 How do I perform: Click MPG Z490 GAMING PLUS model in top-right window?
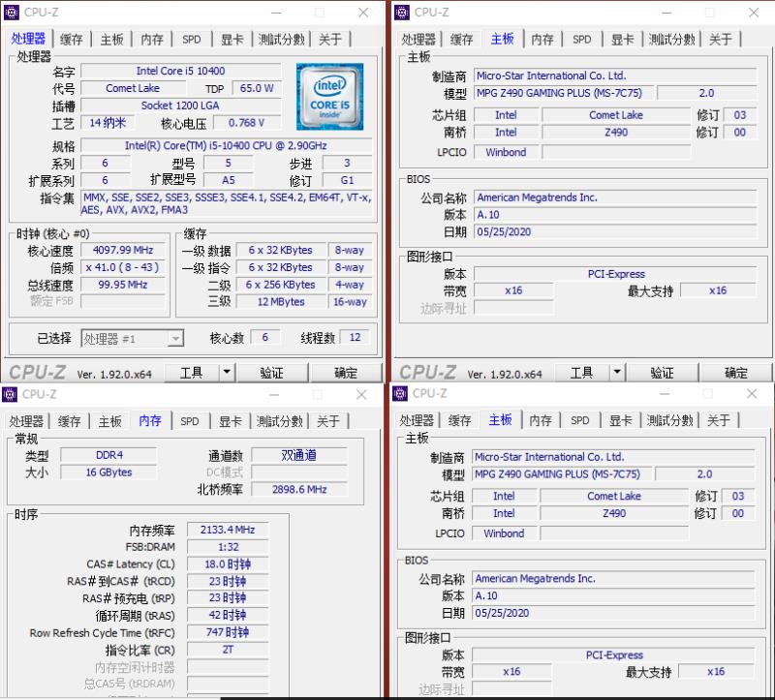point(564,93)
